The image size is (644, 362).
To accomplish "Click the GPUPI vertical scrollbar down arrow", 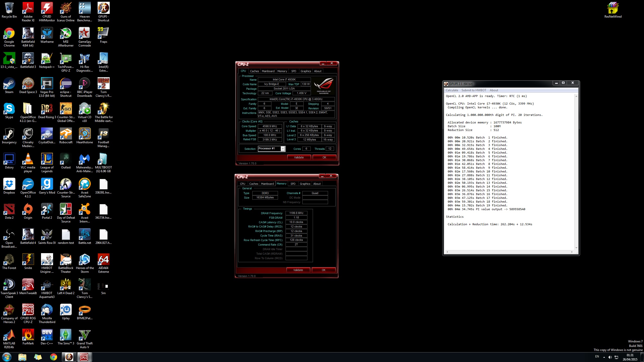I will click(576, 248).
